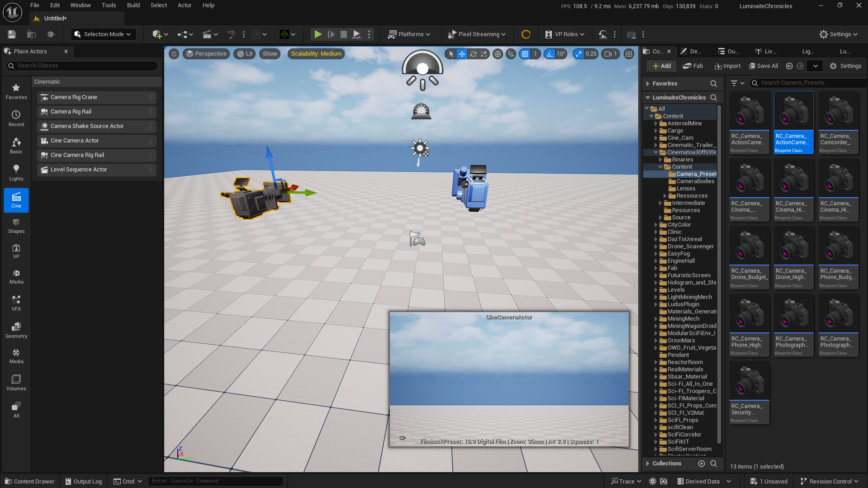
Task: Open the Shapes category
Action: point(16,226)
